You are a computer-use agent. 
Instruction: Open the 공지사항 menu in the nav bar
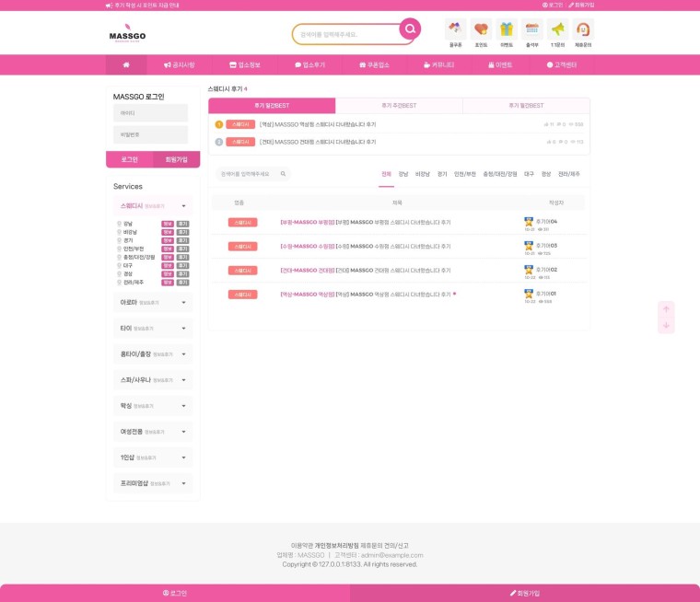point(180,64)
